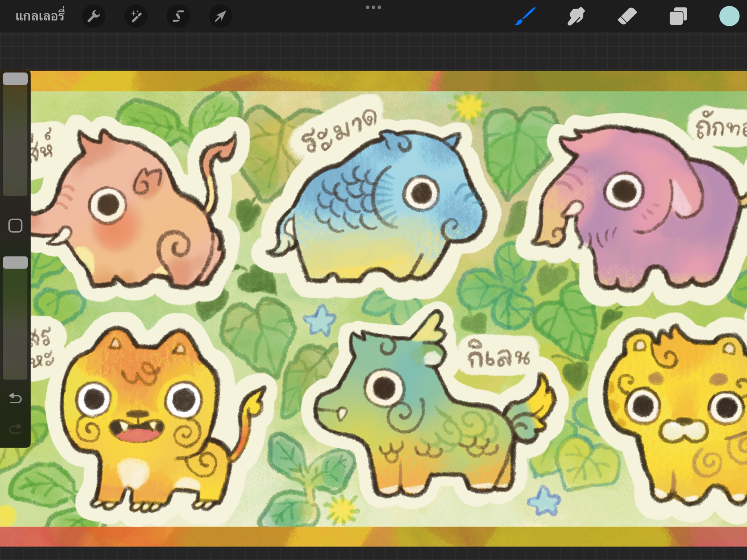The image size is (747, 560).
Task: Activate the Selection tool
Action: (178, 16)
